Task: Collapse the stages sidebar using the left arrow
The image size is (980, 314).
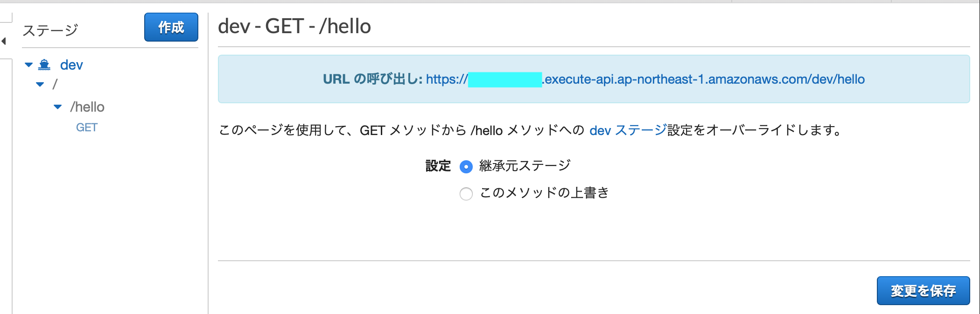Action: (3, 41)
